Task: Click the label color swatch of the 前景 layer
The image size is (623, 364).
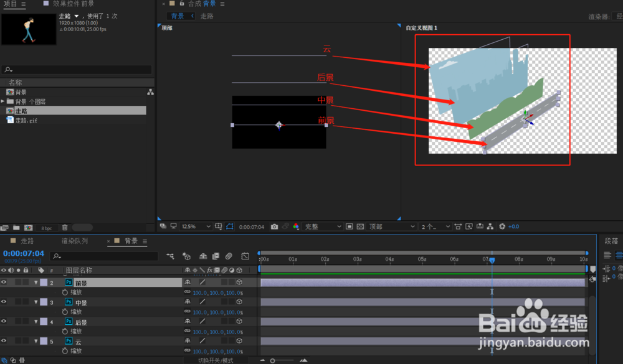Action: 44,282
